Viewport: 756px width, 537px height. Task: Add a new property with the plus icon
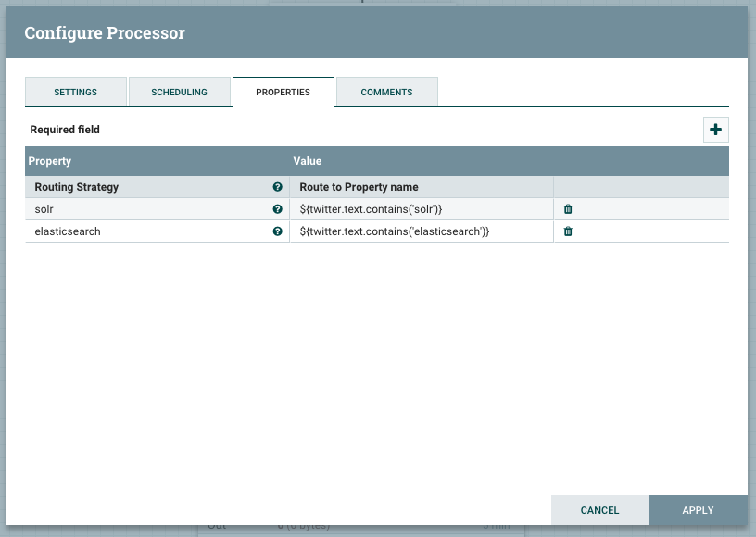click(x=715, y=130)
